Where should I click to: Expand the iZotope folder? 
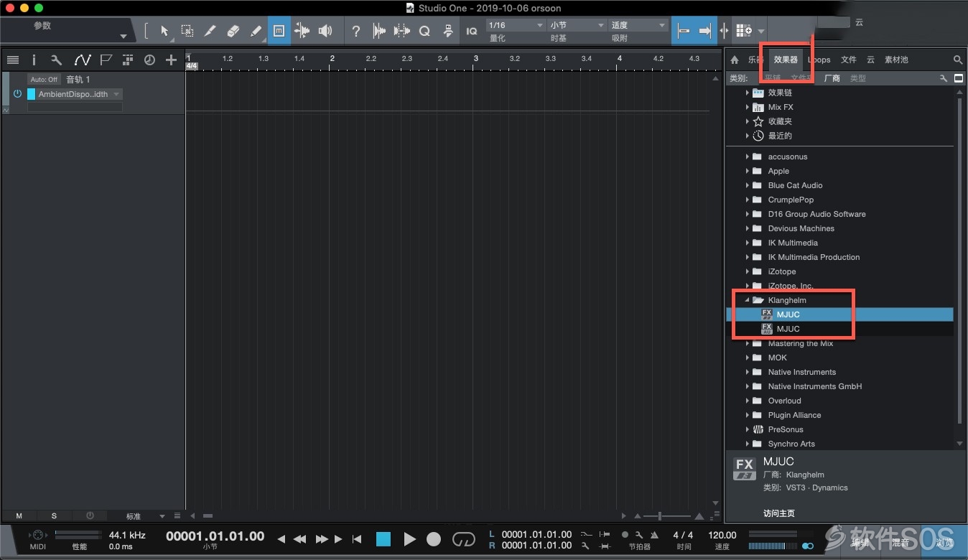(747, 271)
